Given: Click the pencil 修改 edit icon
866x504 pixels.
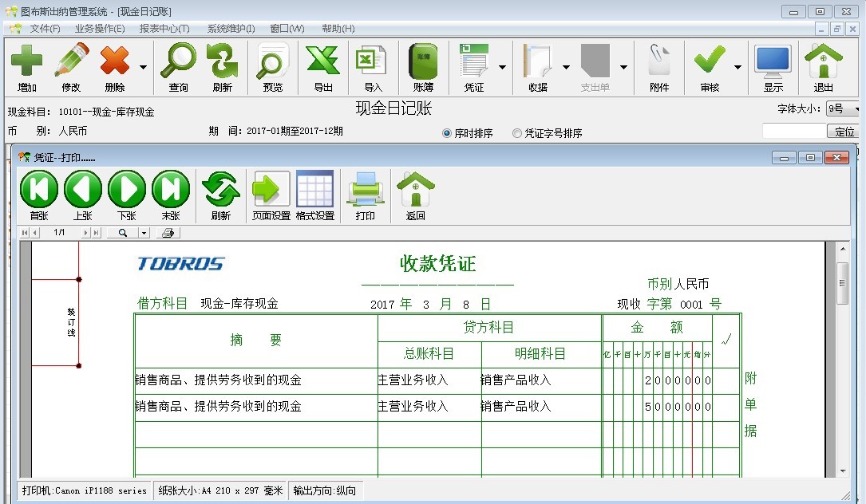Looking at the screenshot, I should tap(71, 61).
